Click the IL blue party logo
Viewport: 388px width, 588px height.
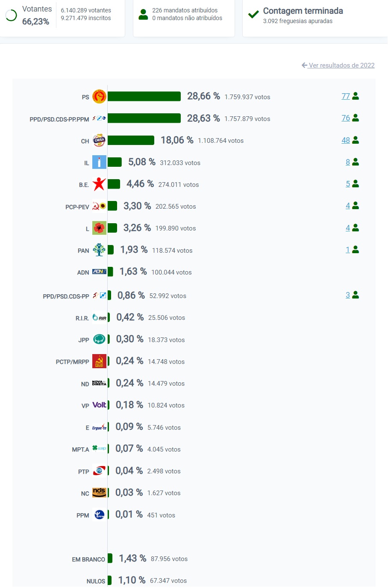pyautogui.click(x=99, y=162)
